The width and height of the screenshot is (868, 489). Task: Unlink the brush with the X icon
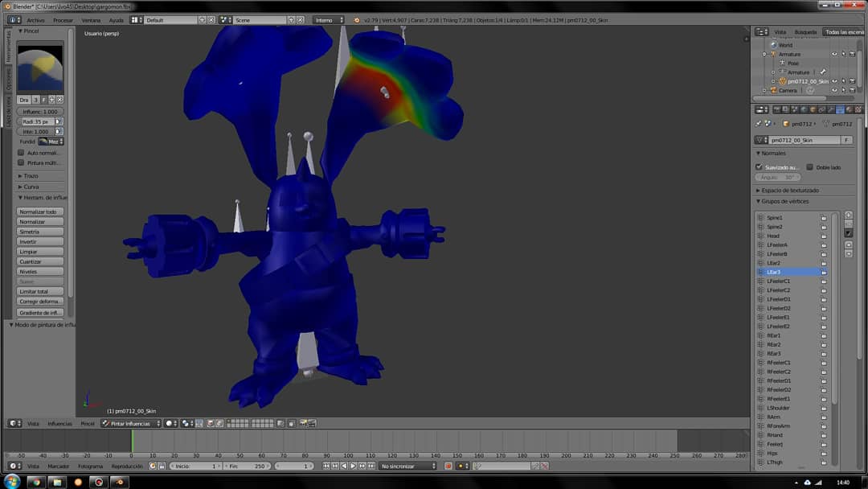59,100
